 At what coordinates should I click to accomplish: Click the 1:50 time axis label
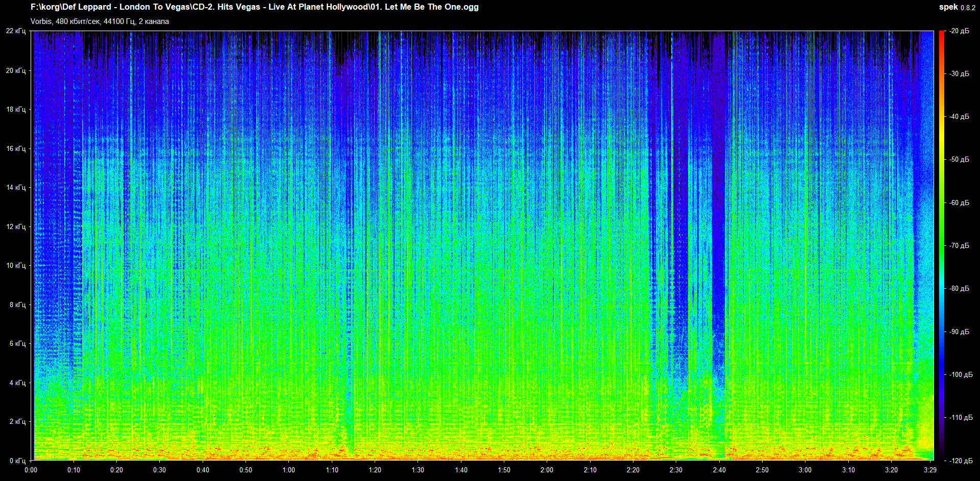coord(504,470)
